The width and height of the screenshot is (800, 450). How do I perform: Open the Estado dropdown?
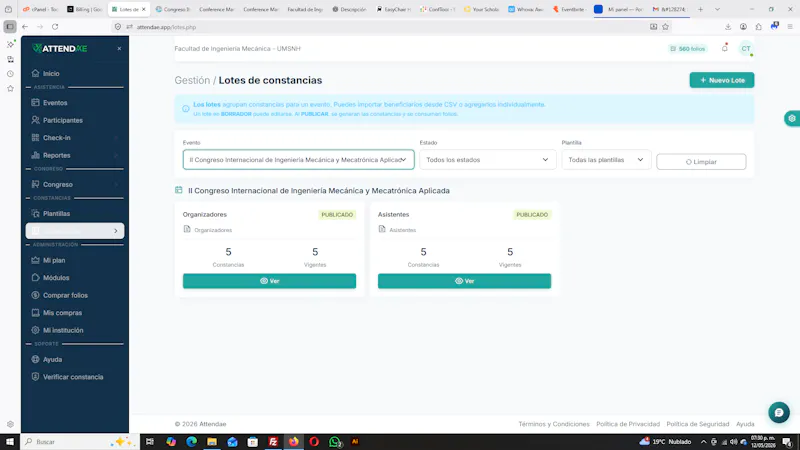(x=487, y=160)
